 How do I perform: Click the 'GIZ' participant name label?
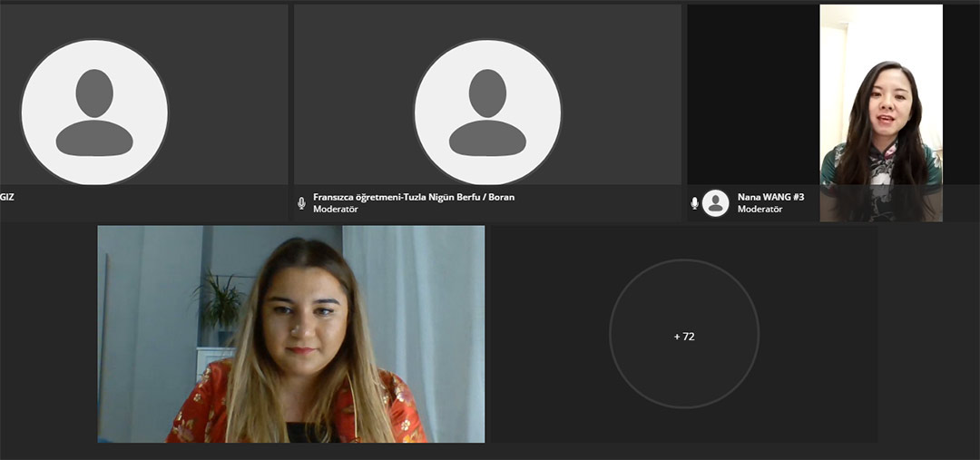7,197
